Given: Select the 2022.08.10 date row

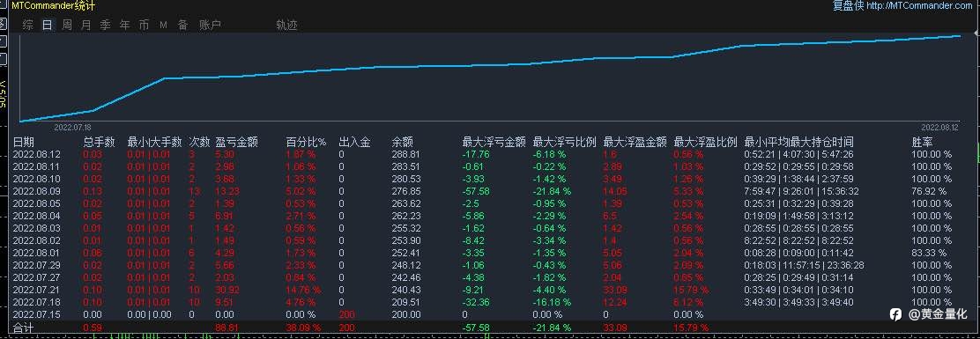Looking at the screenshot, I should click(37, 179).
